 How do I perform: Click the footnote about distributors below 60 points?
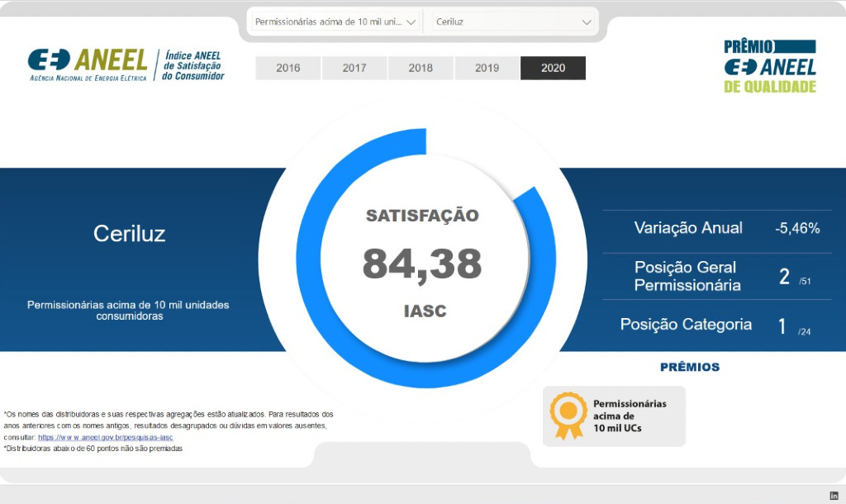(x=93, y=449)
